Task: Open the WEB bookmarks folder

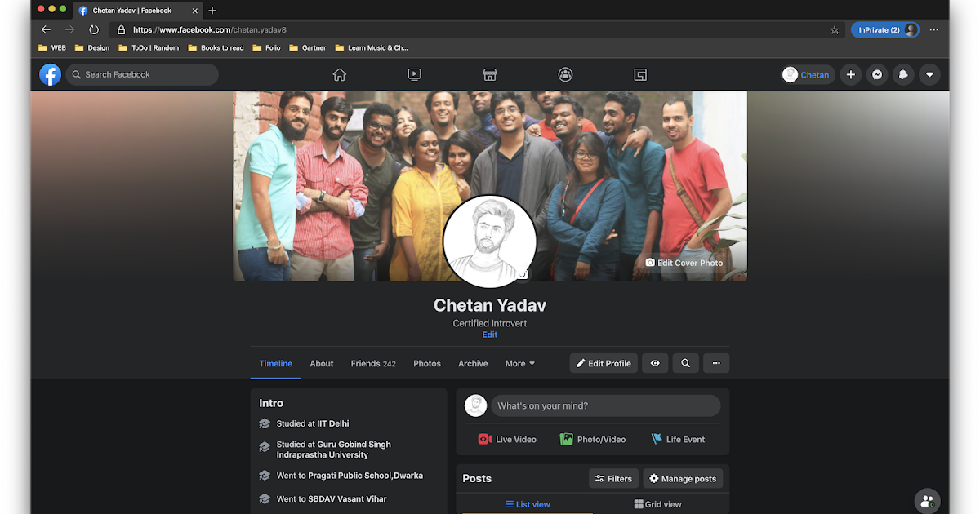Action: pyautogui.click(x=52, y=48)
